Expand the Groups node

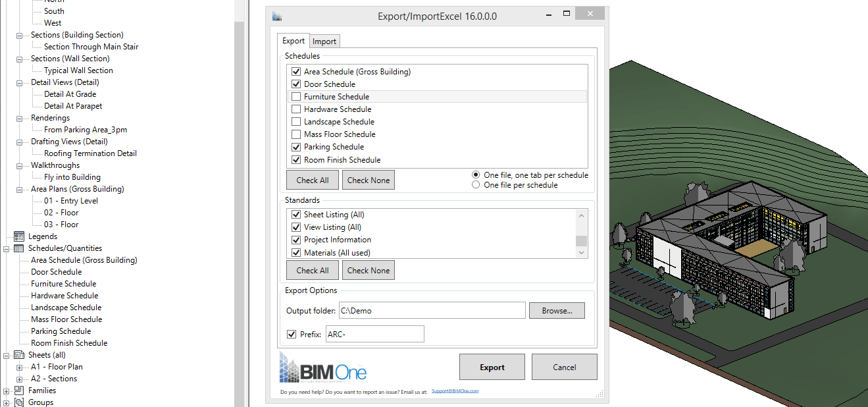point(5,402)
